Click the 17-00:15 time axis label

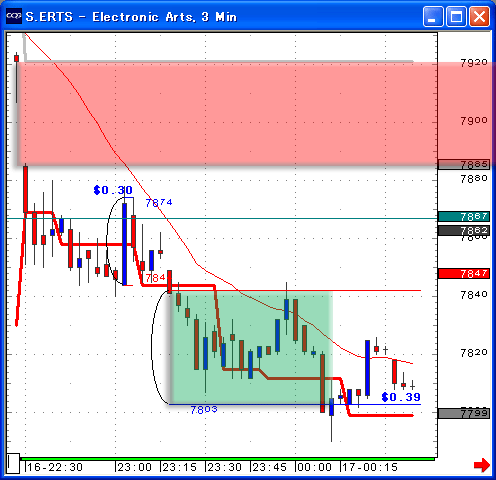[370, 467]
